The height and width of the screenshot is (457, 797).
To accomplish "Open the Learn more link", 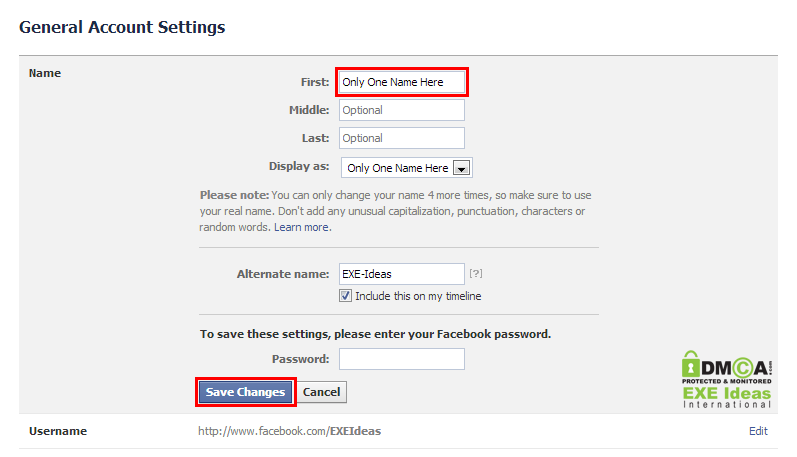I will (301, 227).
